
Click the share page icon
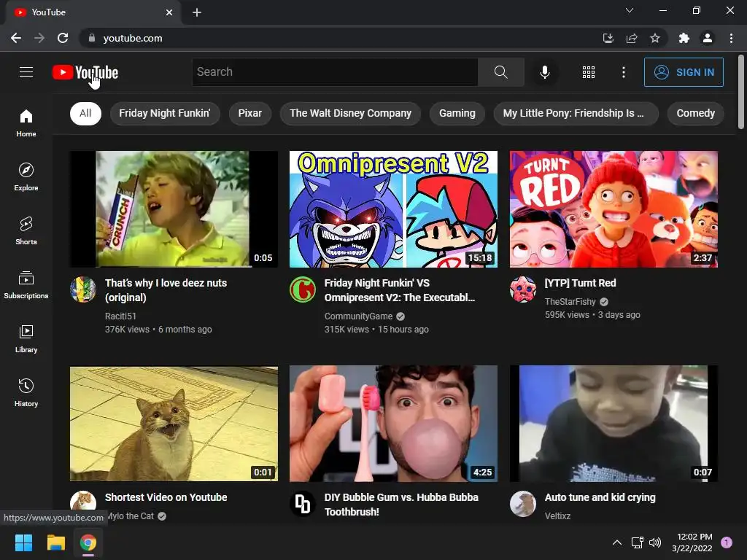632,38
